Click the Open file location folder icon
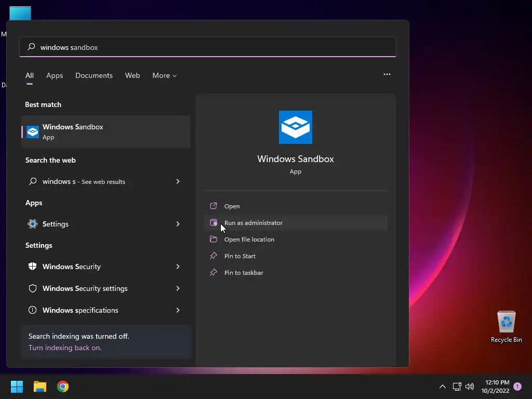Image resolution: width=532 pixels, height=399 pixels. (214, 239)
